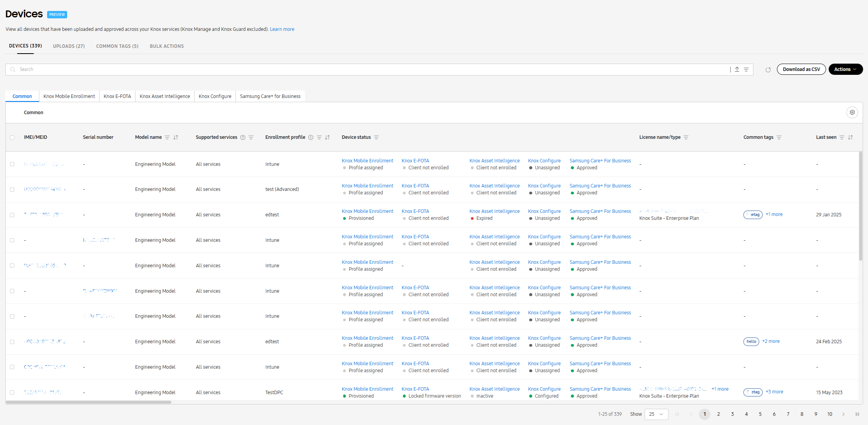The image size is (868, 425).
Task: Open the Learn more link
Action: (282, 29)
